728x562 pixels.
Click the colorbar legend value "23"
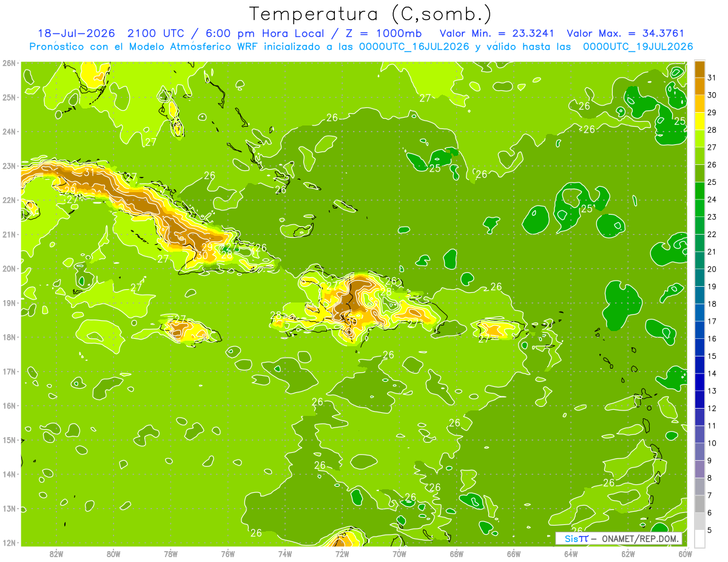tap(712, 217)
